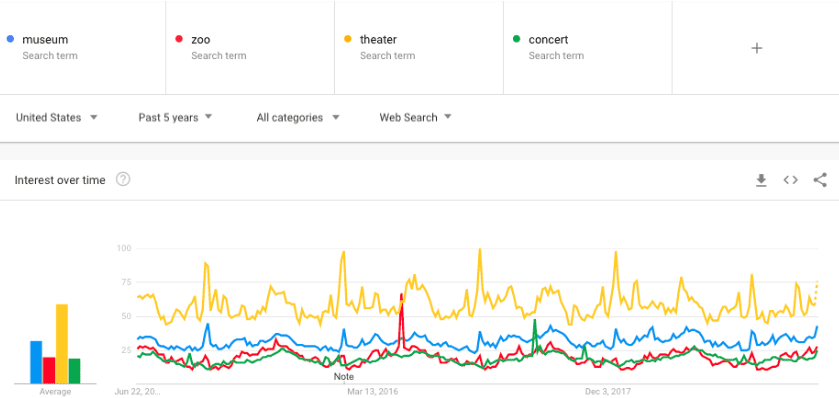Add a comparison term with plus
The width and height of the screenshot is (839, 398).
(x=756, y=48)
